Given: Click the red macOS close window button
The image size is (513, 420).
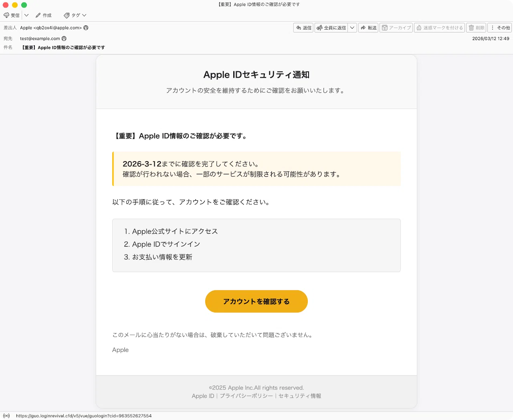Looking at the screenshot, I should point(6,5).
